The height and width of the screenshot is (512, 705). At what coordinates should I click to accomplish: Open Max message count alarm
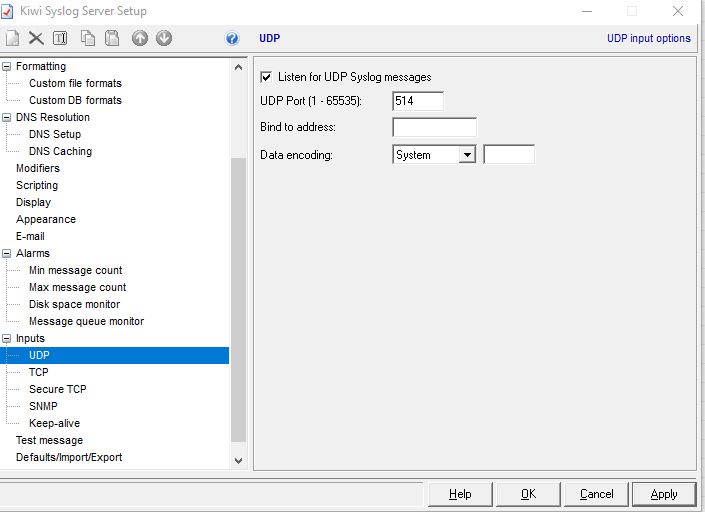tap(77, 287)
